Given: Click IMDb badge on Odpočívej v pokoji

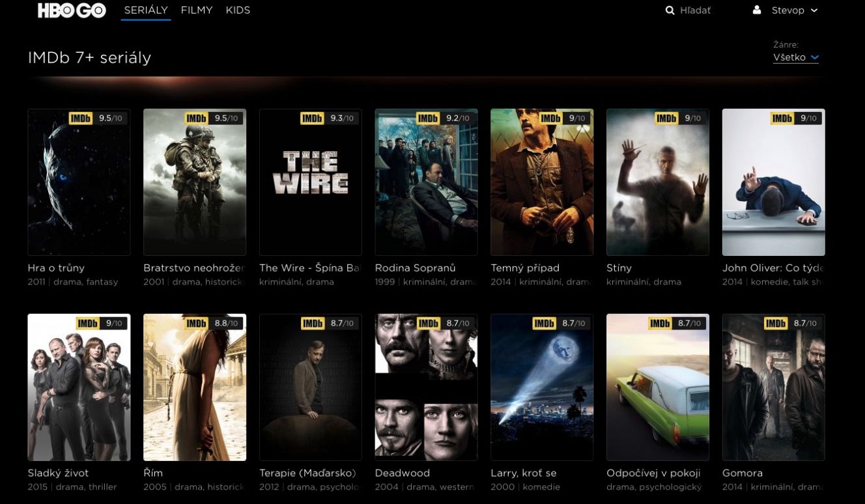Looking at the screenshot, I should click(677, 324).
